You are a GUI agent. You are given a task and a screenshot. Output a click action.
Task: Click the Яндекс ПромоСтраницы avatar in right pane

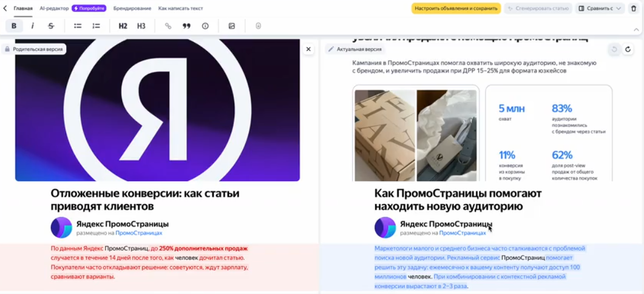click(385, 227)
